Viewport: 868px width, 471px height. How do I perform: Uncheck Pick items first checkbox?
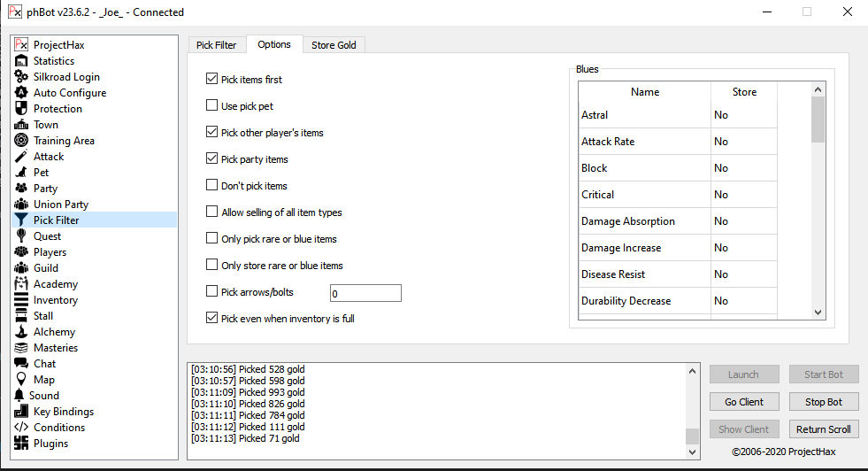(211, 80)
